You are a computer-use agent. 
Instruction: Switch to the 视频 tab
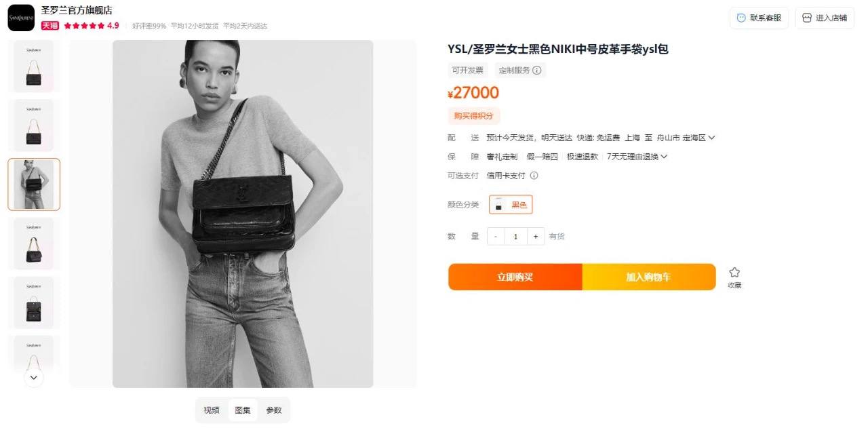coord(212,410)
